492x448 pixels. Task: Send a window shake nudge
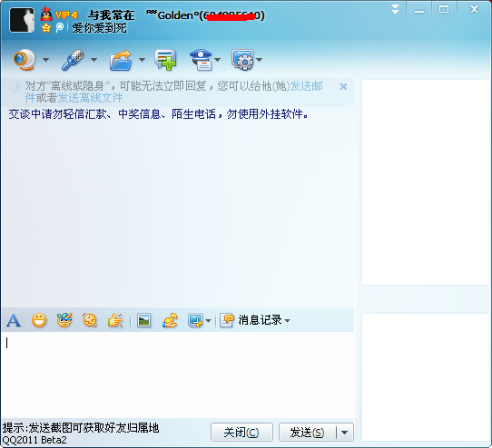coord(90,320)
